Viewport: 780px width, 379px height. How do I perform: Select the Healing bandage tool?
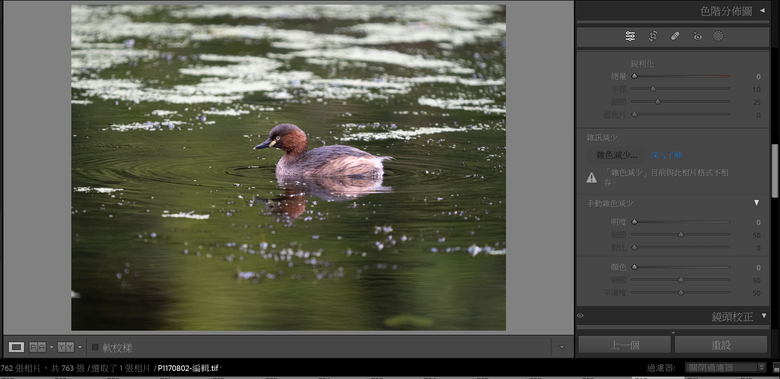675,36
